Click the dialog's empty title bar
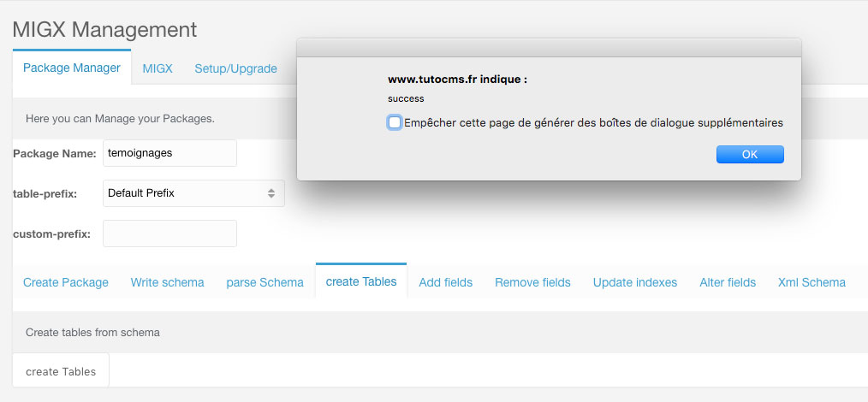The height and width of the screenshot is (402, 868). point(550,48)
